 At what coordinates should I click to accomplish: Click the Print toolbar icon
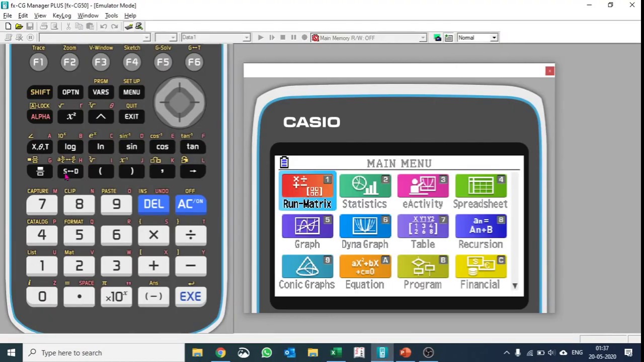pyautogui.click(x=44, y=26)
